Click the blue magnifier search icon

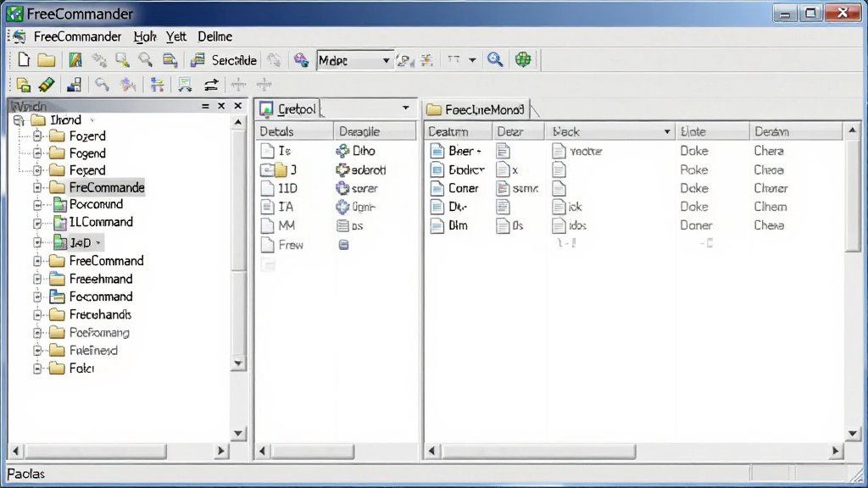(x=495, y=59)
